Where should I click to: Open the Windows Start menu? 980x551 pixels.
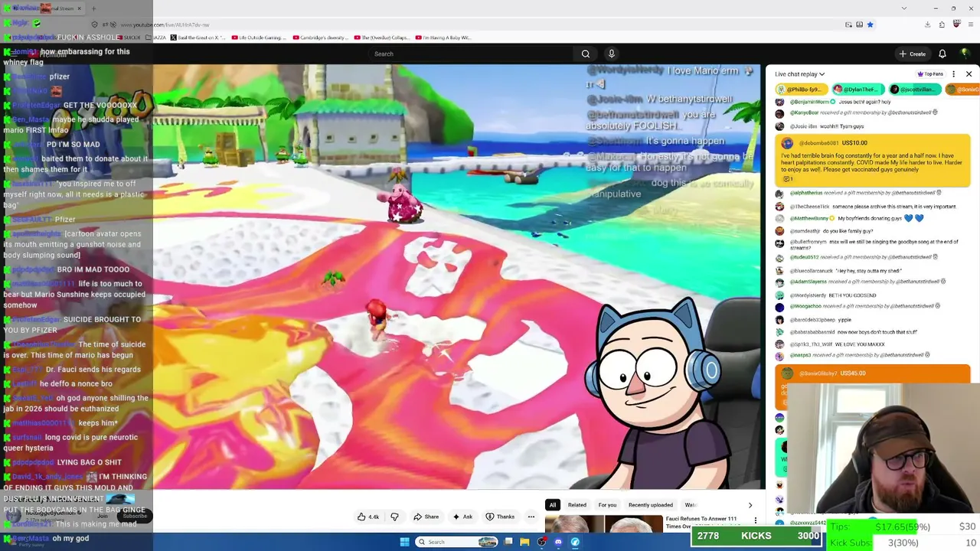[x=405, y=542]
